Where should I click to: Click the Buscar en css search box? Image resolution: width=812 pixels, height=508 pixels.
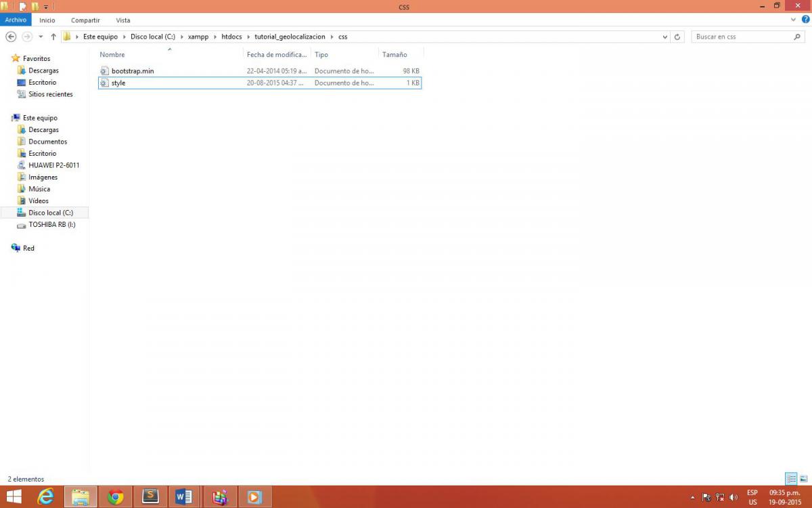point(742,37)
